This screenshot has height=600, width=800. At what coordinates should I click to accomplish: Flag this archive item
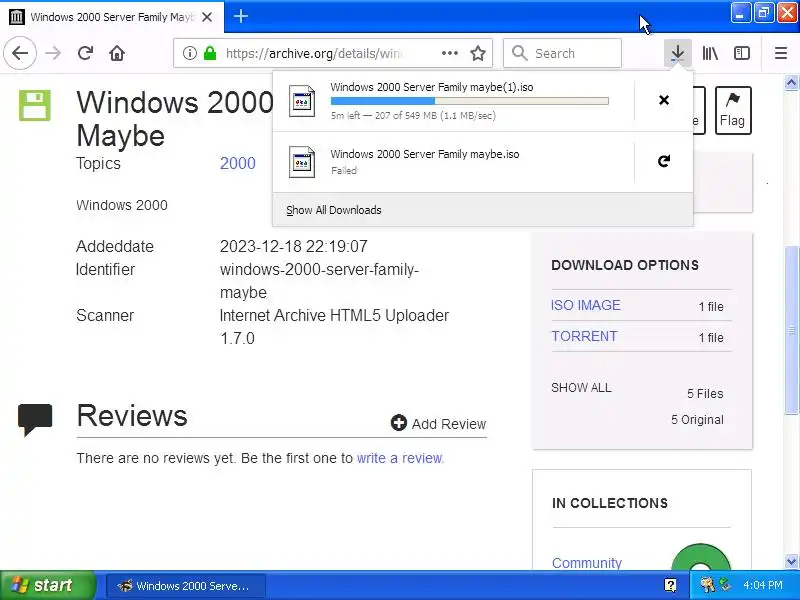click(733, 110)
